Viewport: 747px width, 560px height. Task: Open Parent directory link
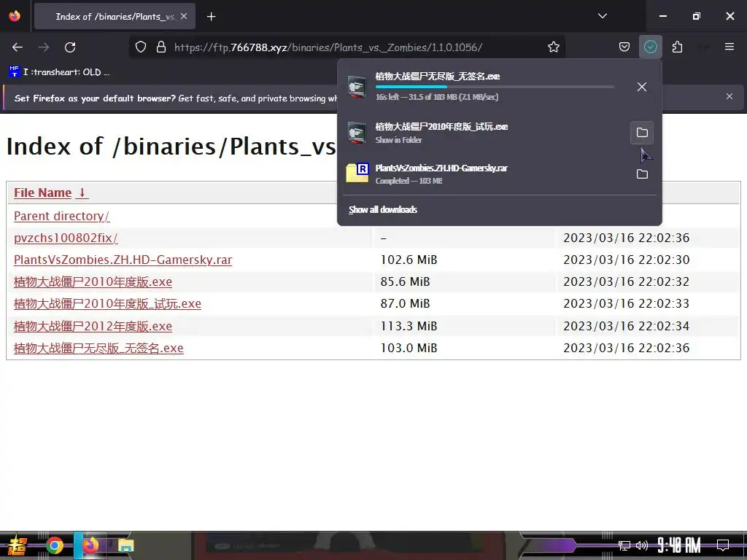point(61,216)
